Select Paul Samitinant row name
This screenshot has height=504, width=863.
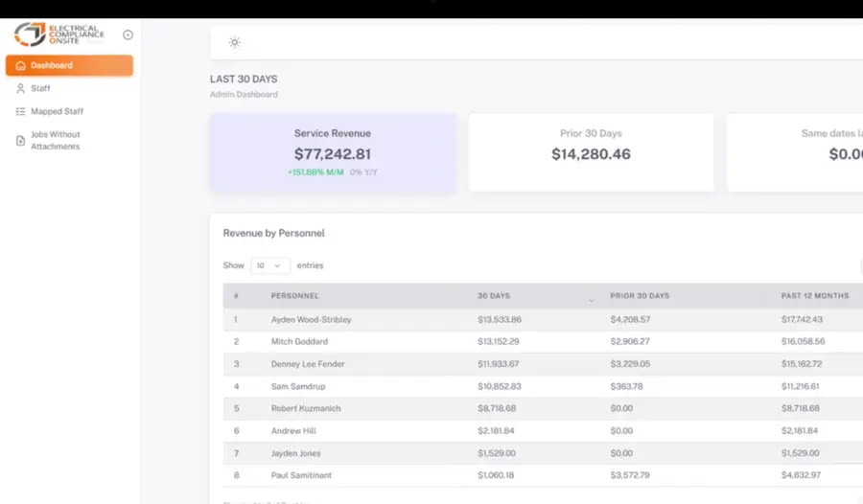point(301,475)
